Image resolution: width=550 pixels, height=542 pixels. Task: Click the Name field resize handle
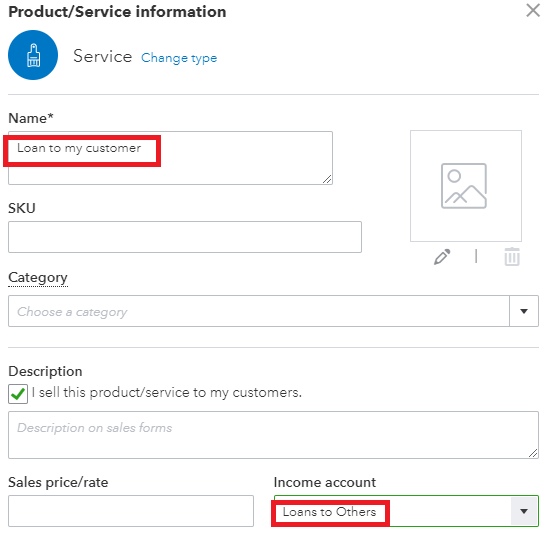pos(327,180)
